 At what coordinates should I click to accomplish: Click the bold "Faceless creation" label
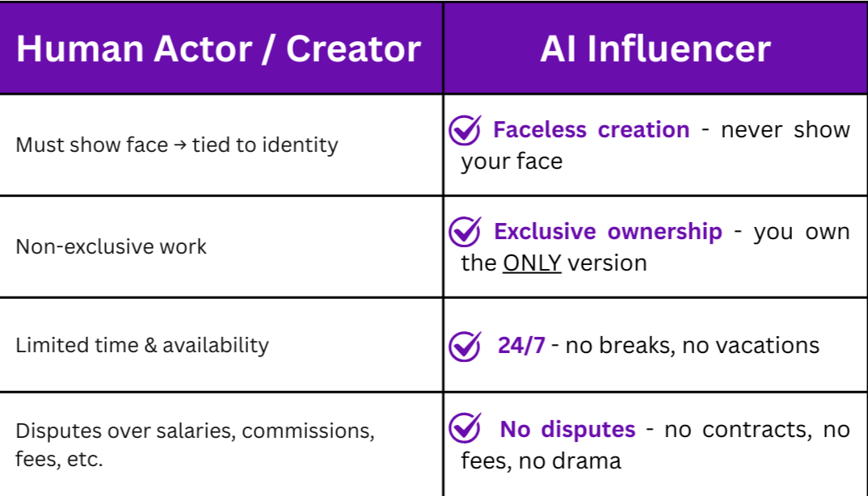pos(591,130)
